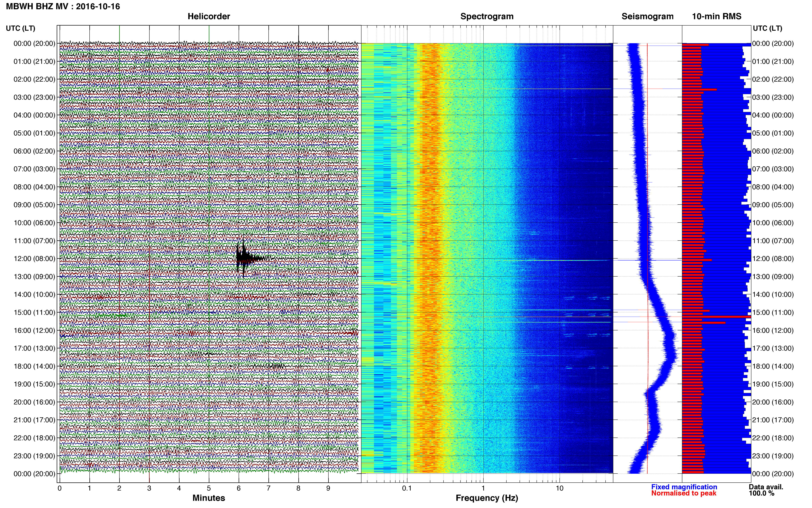The image size is (812, 508).
Task: Click the right time label '04:00 (00:00)'
Action: click(x=773, y=115)
